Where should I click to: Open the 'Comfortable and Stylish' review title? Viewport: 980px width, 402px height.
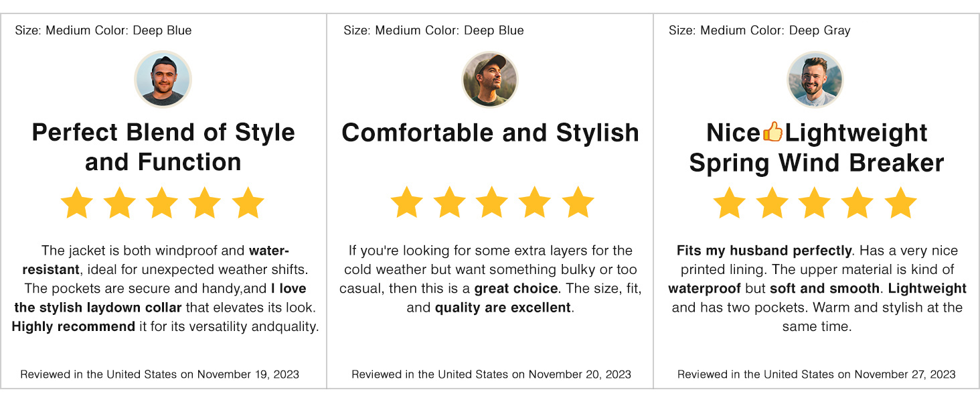coord(490,133)
